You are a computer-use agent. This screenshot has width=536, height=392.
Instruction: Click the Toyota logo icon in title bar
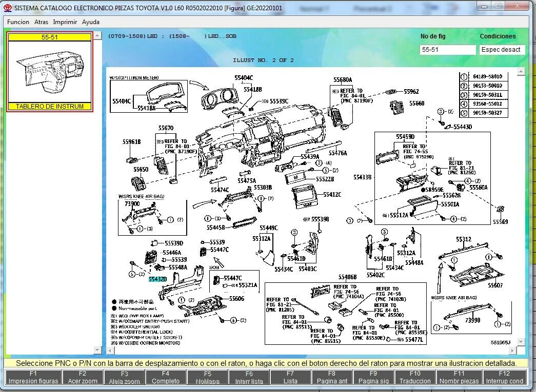7,9
